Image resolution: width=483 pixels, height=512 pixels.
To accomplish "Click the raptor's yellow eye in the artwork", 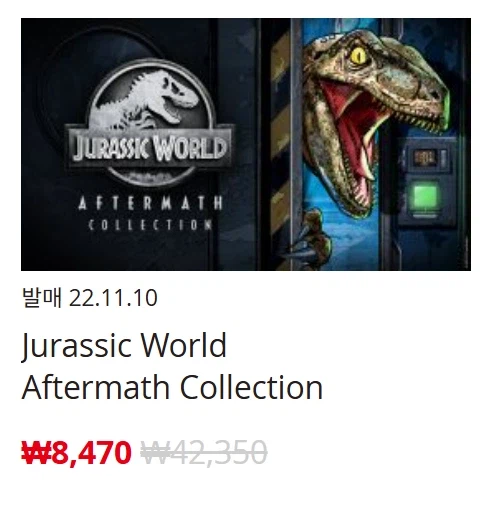I will 359,56.
